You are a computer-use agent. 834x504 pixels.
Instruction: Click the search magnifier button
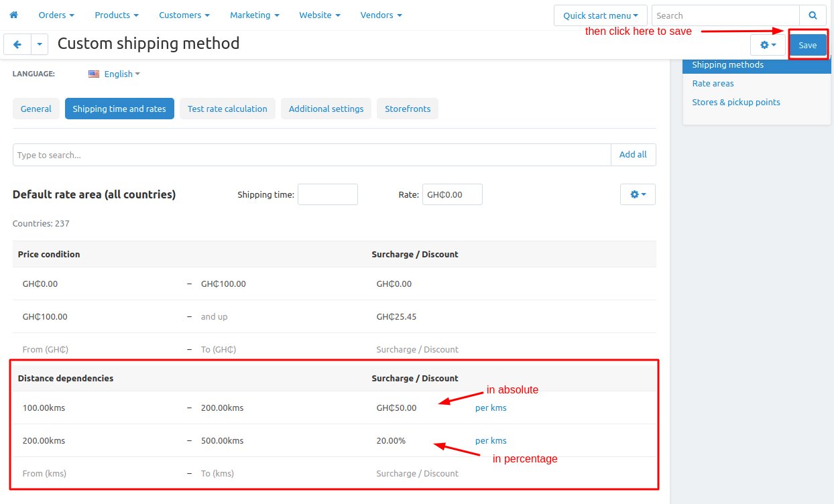813,15
